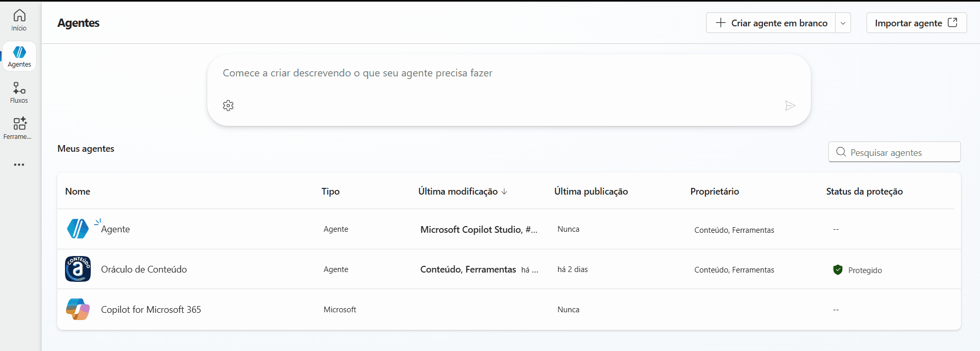This screenshot has width=980, height=351.
Task: Sort by Nome column header
Action: [x=78, y=192]
